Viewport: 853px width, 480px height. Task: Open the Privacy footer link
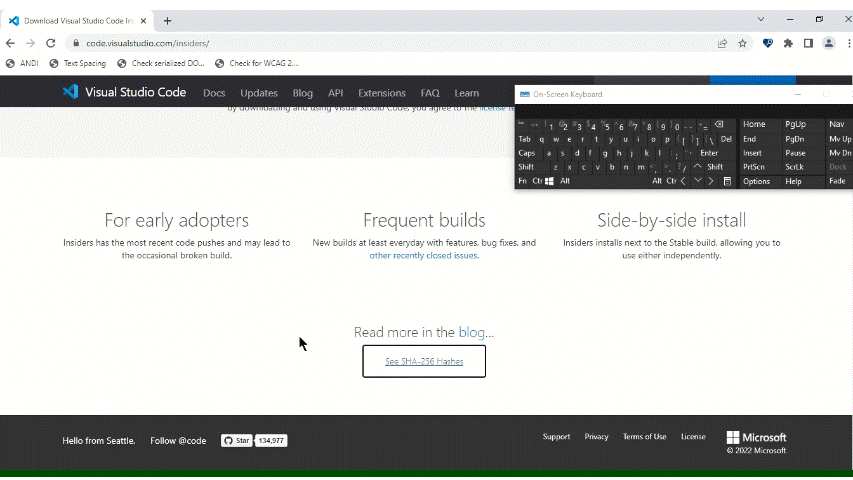[x=596, y=436]
